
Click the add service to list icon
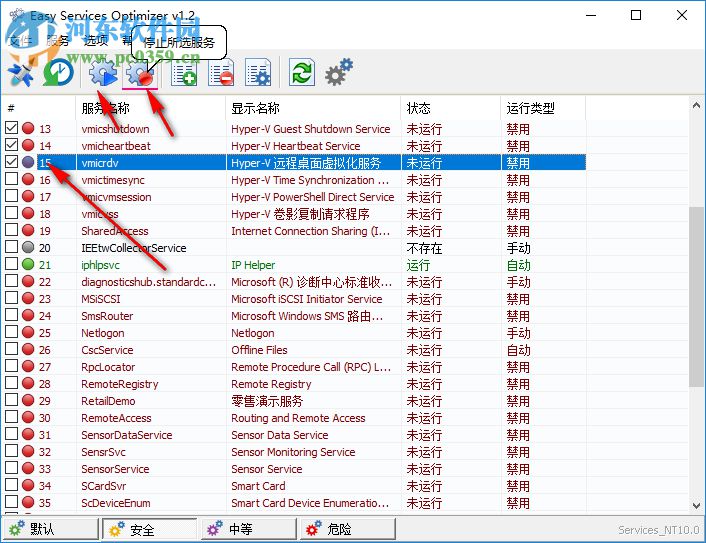(x=184, y=72)
